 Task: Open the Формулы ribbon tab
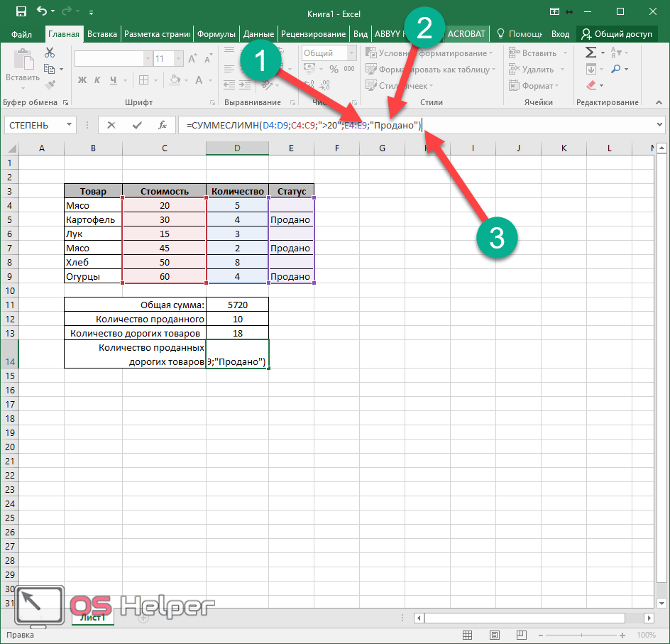click(216, 34)
